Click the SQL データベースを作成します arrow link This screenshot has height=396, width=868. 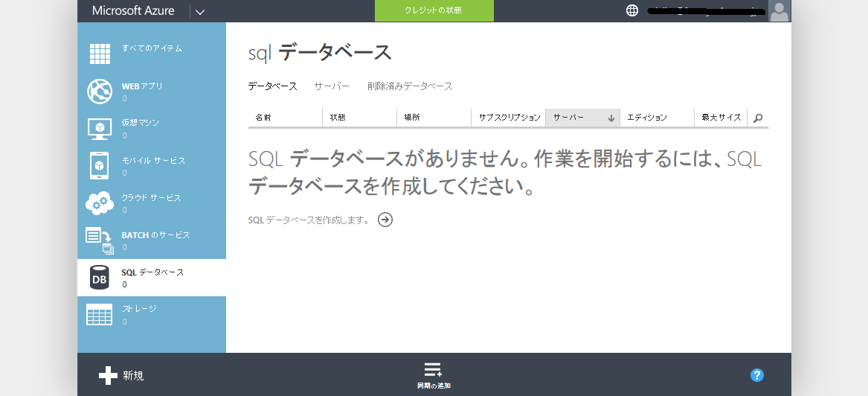point(385,220)
